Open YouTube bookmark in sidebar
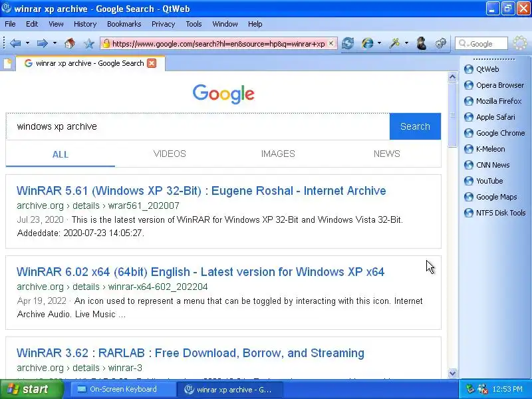The image size is (532, 399). [x=483, y=181]
